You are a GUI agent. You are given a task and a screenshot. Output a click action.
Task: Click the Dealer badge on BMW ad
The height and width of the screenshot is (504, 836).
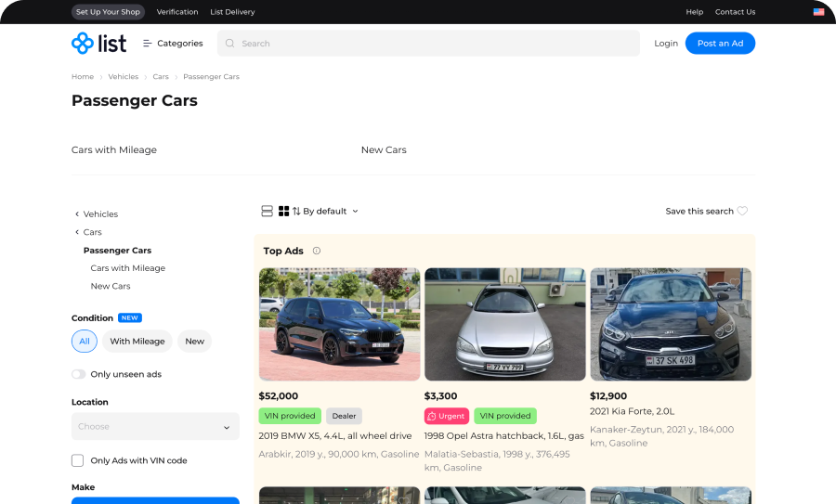[x=344, y=416]
